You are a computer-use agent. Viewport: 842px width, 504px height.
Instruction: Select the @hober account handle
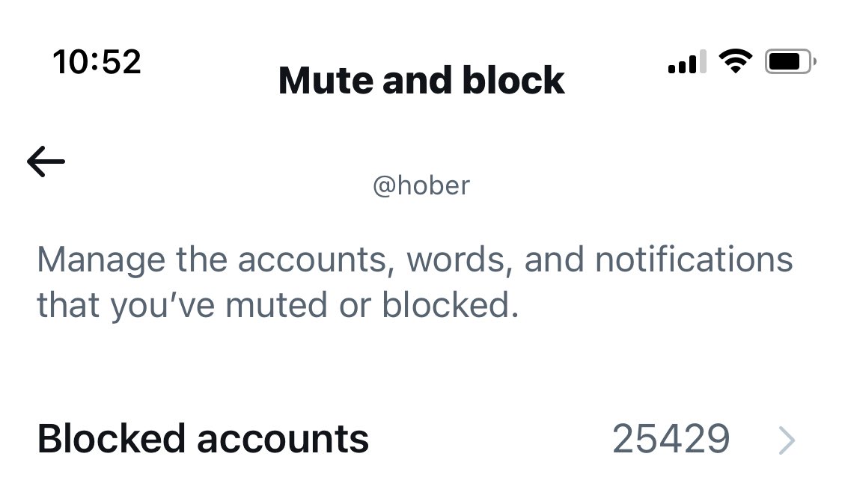tap(421, 185)
